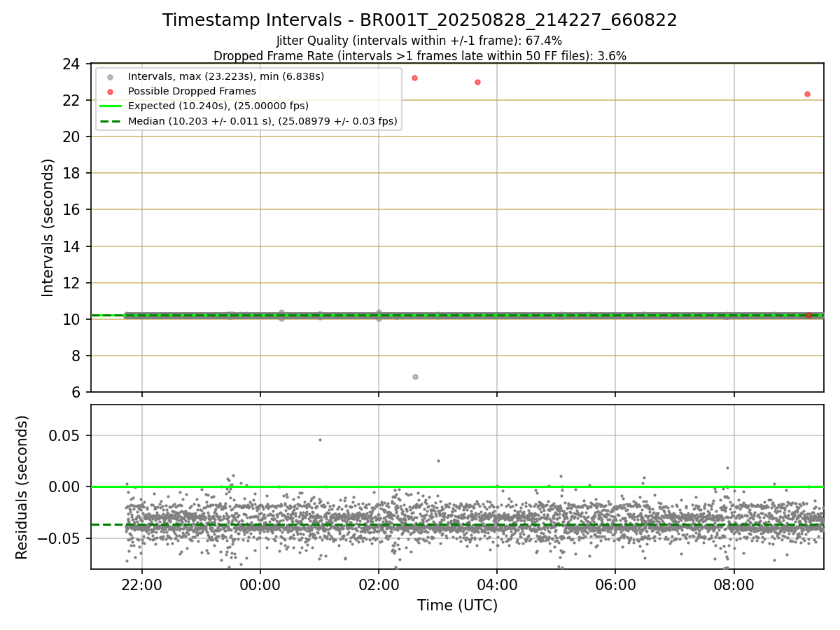Image resolution: width=840 pixels, height=630 pixels.
Task: Click the '00:00' x-axis tick label
Action: tap(260, 585)
